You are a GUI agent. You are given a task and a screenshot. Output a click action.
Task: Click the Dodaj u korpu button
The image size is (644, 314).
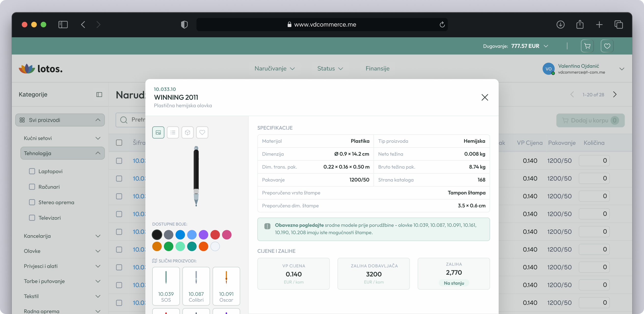point(590,120)
